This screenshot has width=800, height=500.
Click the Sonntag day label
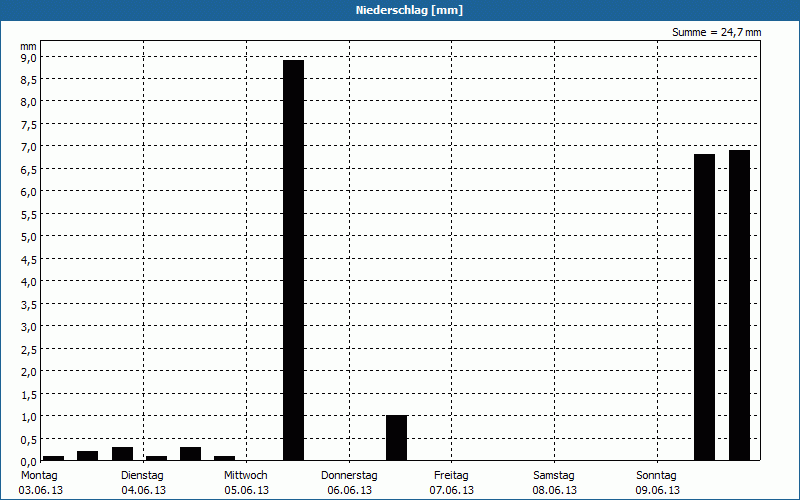pyautogui.click(x=656, y=475)
